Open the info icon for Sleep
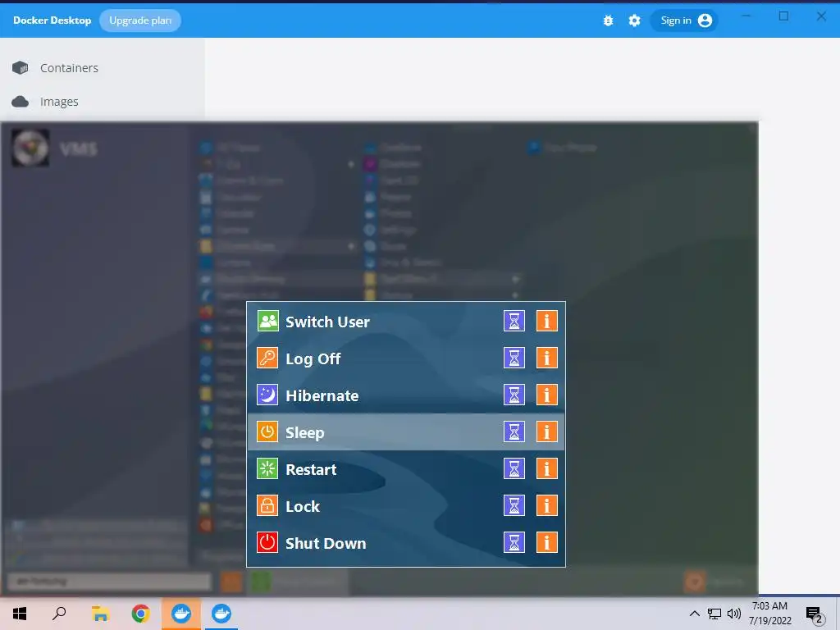Image resolution: width=840 pixels, height=630 pixels. tap(547, 431)
